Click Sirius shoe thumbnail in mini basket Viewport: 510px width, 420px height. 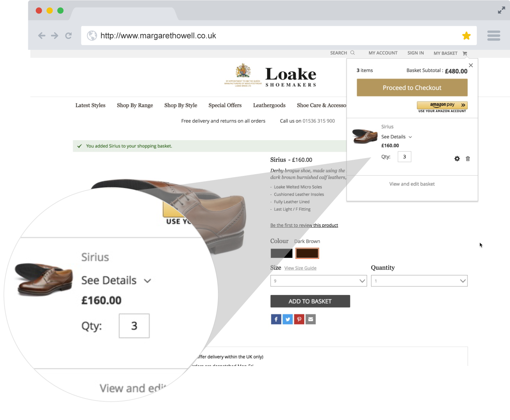[365, 136]
